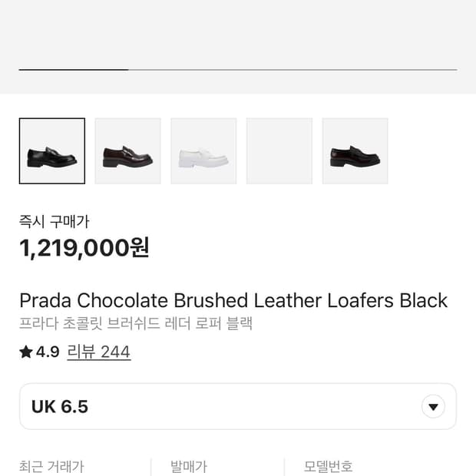The width and height of the screenshot is (476, 476).
Task: Select the 발매가 column
Action: tap(189, 467)
